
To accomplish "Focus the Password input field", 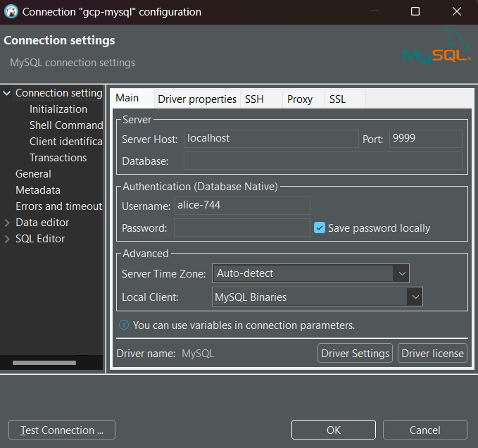I will point(241,228).
